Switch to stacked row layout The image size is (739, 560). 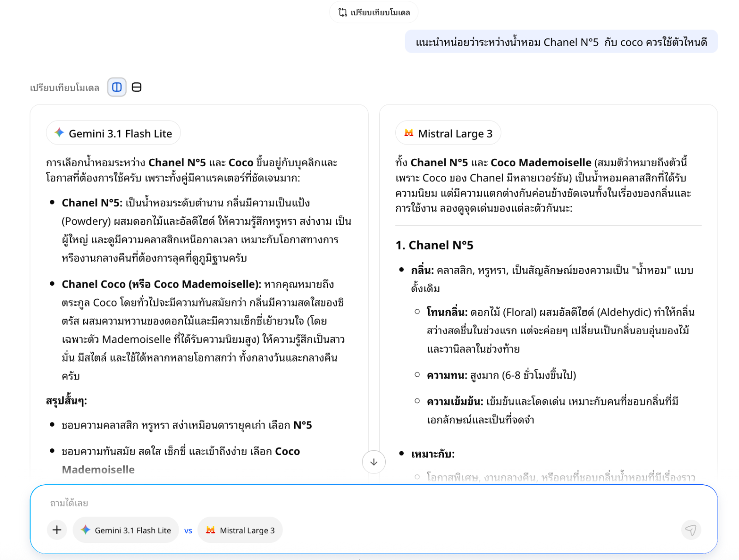pos(137,87)
